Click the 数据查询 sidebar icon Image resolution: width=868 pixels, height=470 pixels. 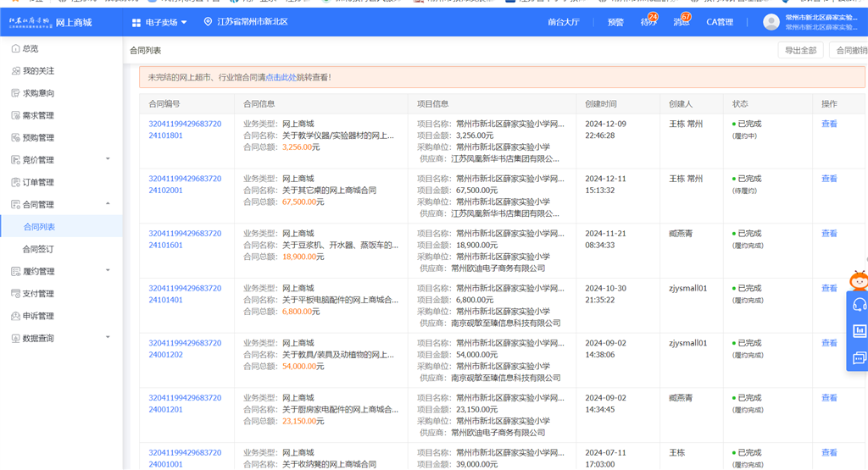pyautogui.click(x=15, y=339)
